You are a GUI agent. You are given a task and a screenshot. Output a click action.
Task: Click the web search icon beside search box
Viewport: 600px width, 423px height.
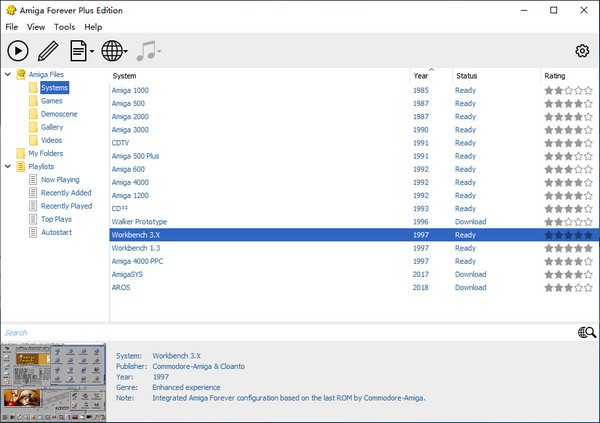pos(586,333)
